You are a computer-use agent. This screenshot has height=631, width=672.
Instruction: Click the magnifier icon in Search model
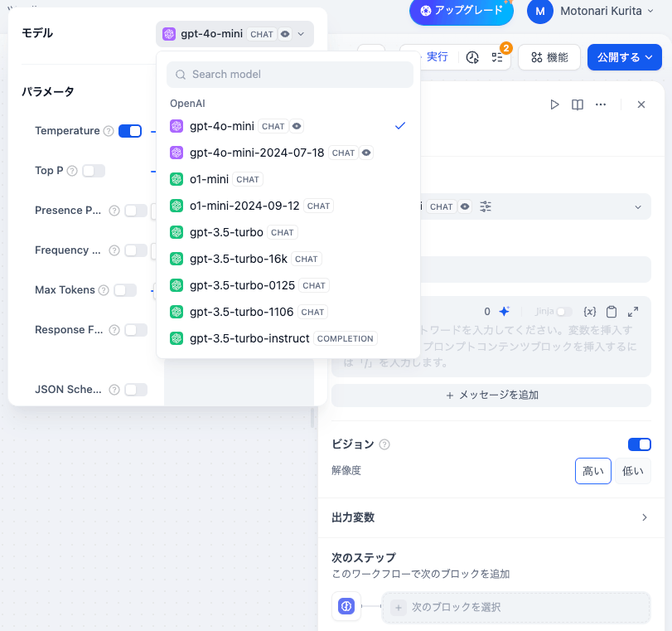click(x=181, y=75)
